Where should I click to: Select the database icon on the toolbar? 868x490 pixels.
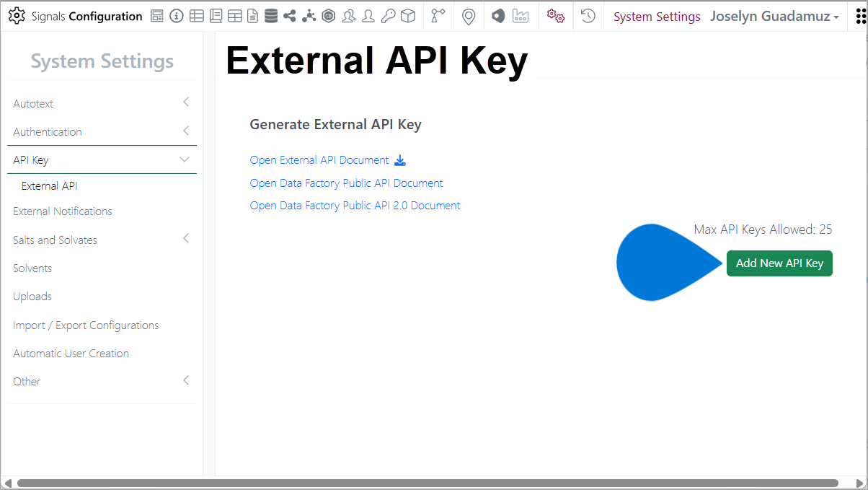coord(271,15)
